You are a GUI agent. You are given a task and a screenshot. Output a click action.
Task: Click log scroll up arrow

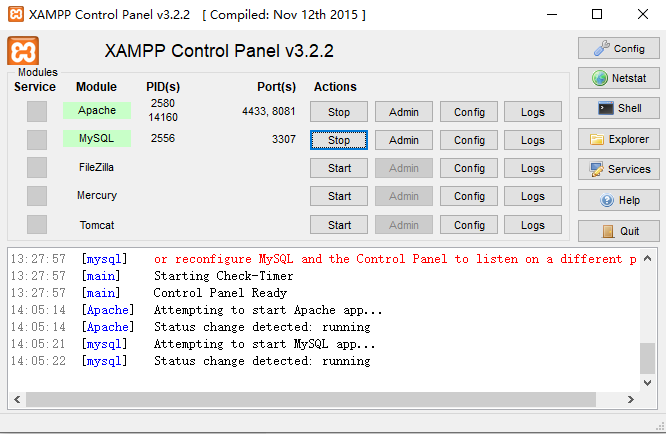pos(648,258)
